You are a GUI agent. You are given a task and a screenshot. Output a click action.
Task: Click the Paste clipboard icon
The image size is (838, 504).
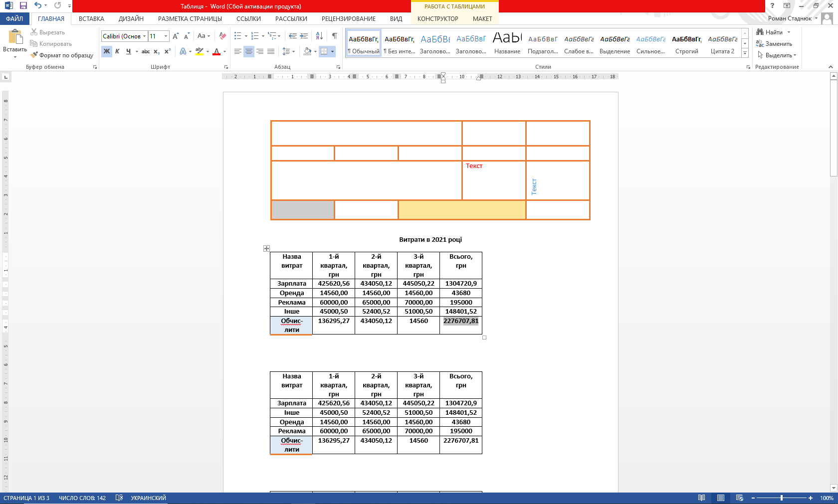point(15,37)
